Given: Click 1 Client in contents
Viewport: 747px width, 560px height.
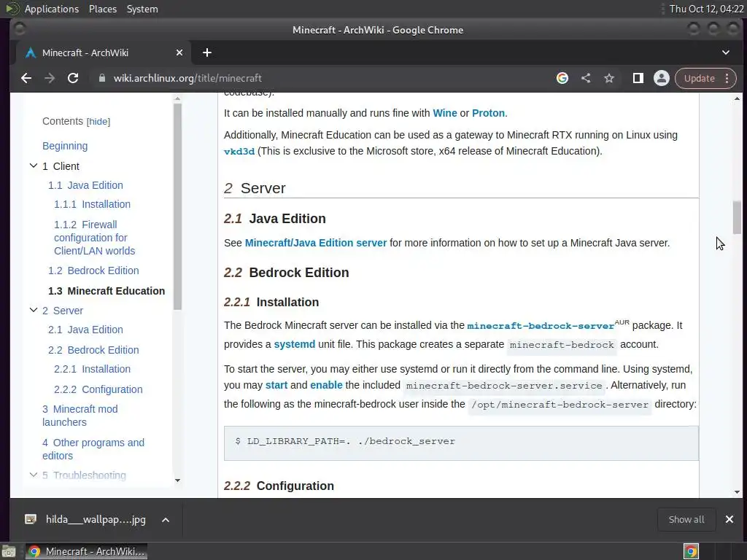Looking at the screenshot, I should click(x=61, y=166).
